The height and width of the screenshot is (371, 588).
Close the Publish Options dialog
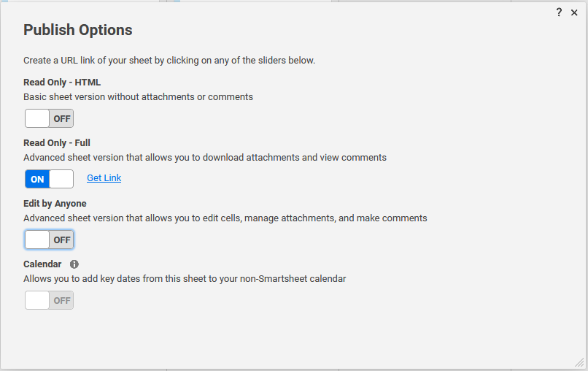click(574, 12)
